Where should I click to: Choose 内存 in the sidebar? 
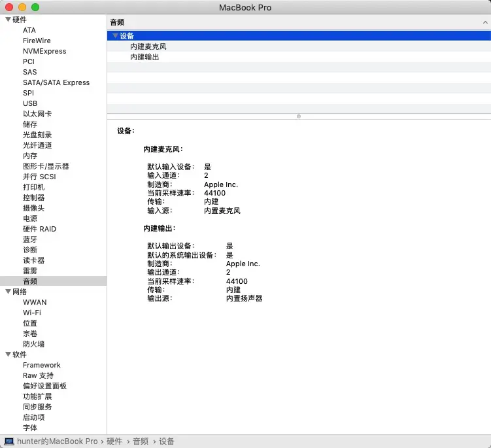point(30,156)
